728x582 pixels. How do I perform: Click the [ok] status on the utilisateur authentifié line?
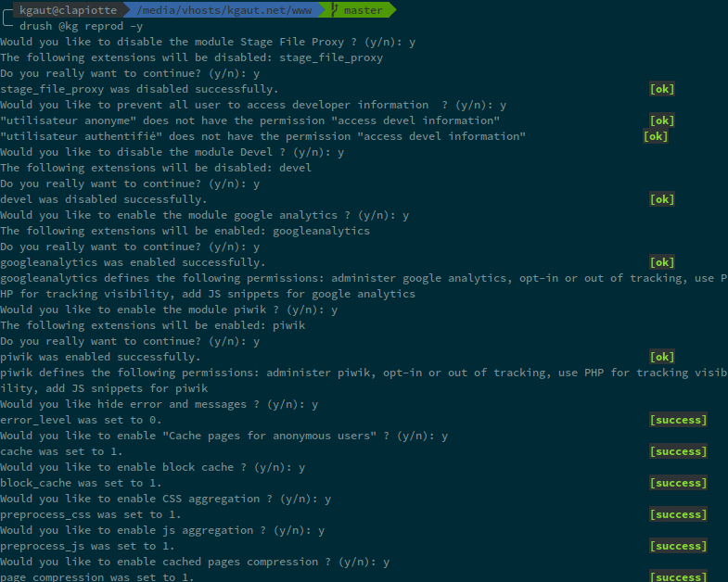[x=655, y=137]
